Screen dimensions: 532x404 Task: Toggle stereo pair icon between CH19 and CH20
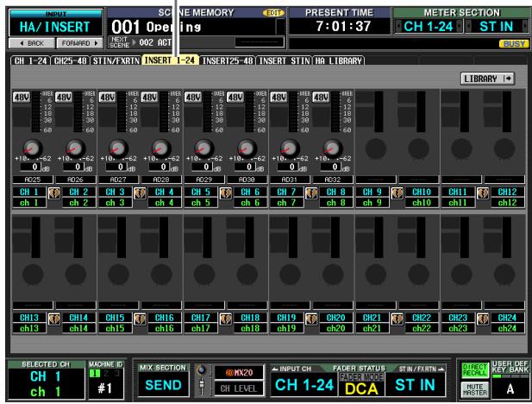click(311, 319)
